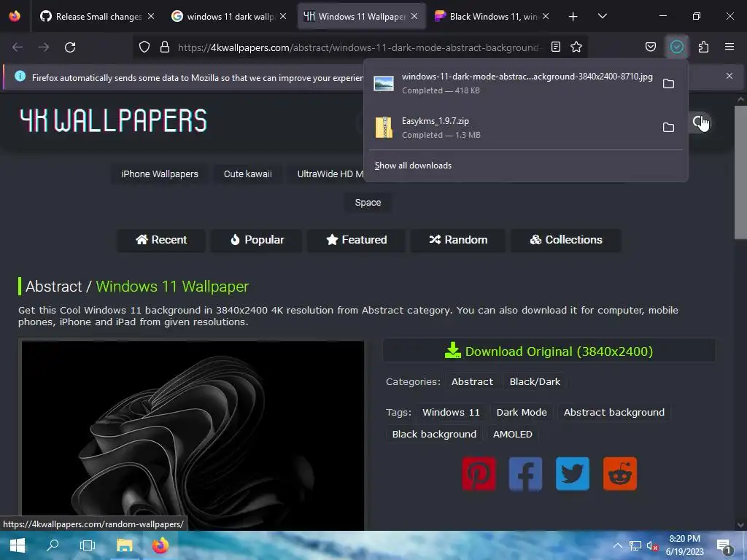Viewport: 747px width, 560px height.
Task: Select the Black background tag
Action: pyautogui.click(x=434, y=435)
